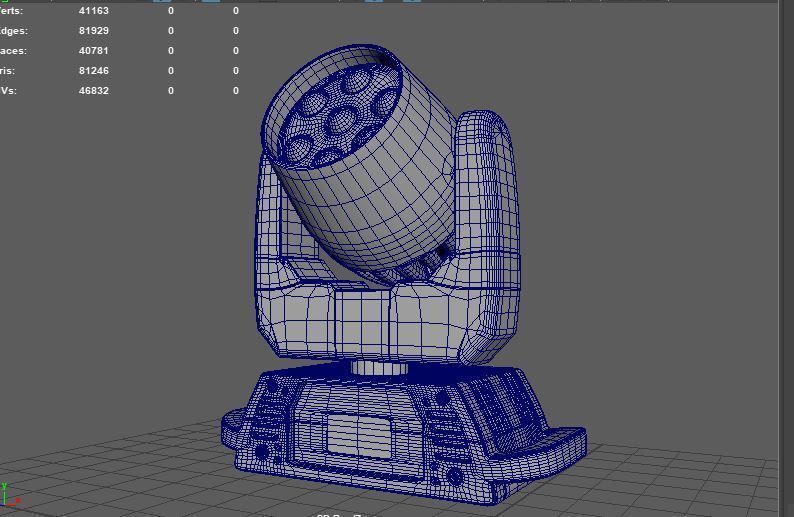Click the Edges label in the HUD

(x=14, y=31)
